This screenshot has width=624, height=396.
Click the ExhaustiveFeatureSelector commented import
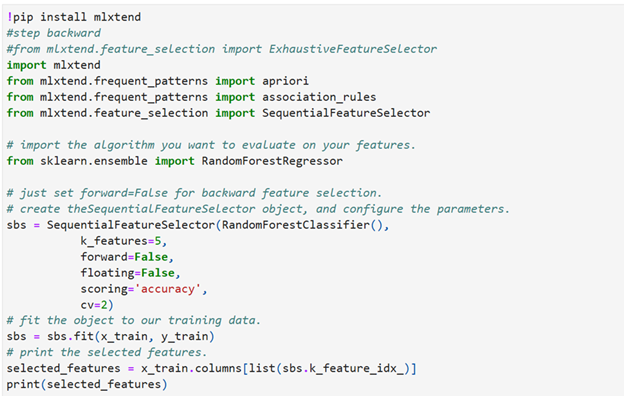point(222,49)
